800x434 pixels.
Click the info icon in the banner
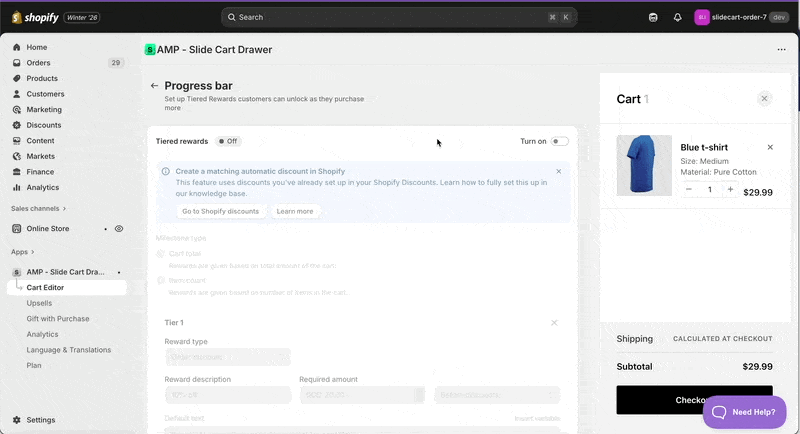[165, 171]
